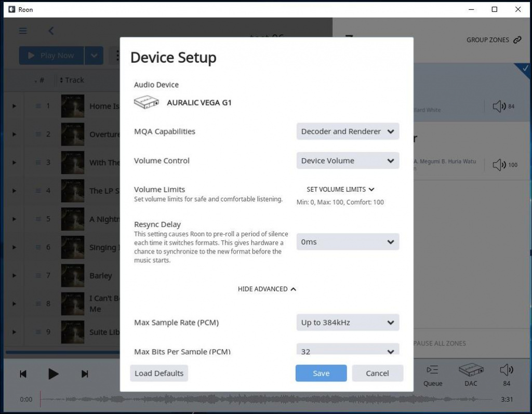Click the Play Now button
This screenshot has width=532, height=414.
point(51,55)
